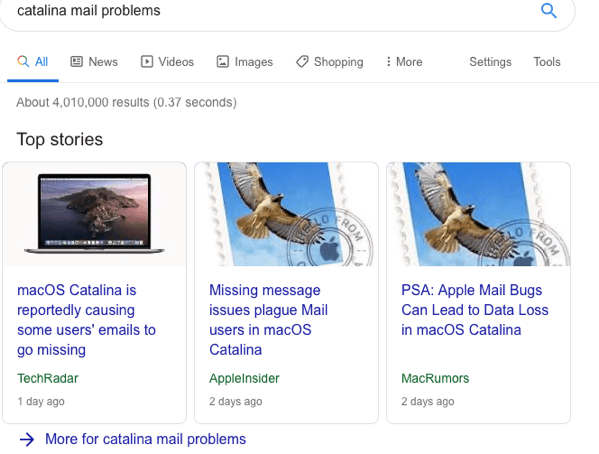Click the TechRadar source label
599x454 pixels.
(x=48, y=378)
